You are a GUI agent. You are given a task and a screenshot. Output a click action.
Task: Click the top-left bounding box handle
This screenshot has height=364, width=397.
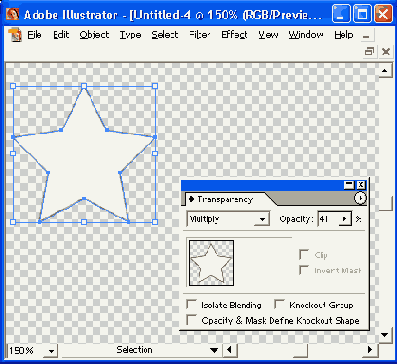(x=13, y=86)
